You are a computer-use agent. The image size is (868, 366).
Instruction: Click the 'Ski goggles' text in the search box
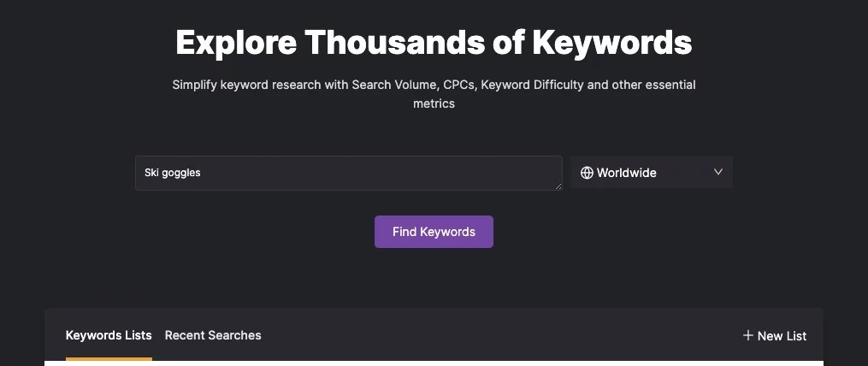(172, 173)
